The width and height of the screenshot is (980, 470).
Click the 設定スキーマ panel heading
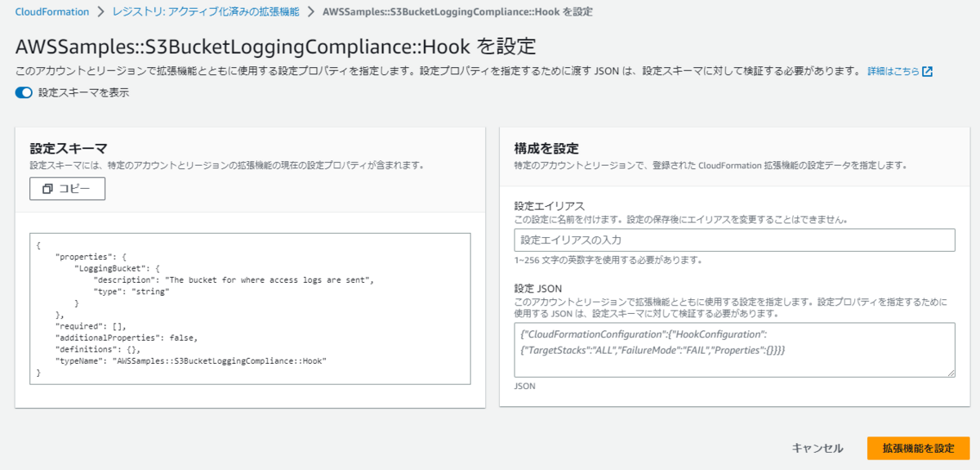[69, 149]
